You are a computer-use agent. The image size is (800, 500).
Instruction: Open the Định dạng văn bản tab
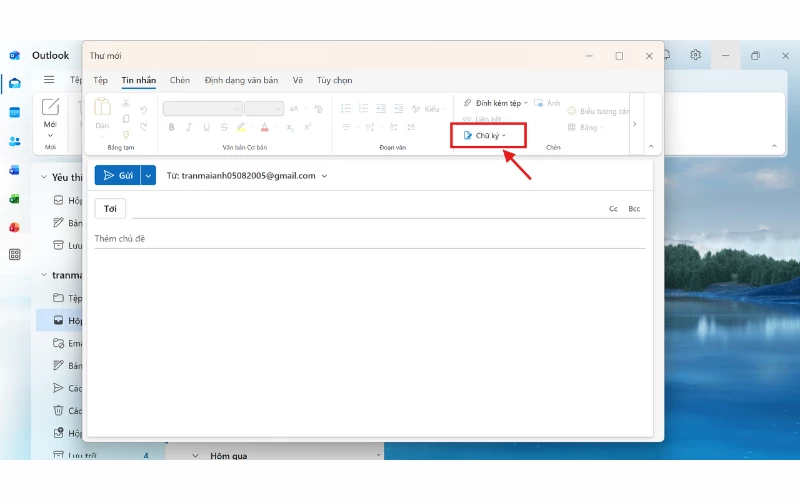click(241, 80)
